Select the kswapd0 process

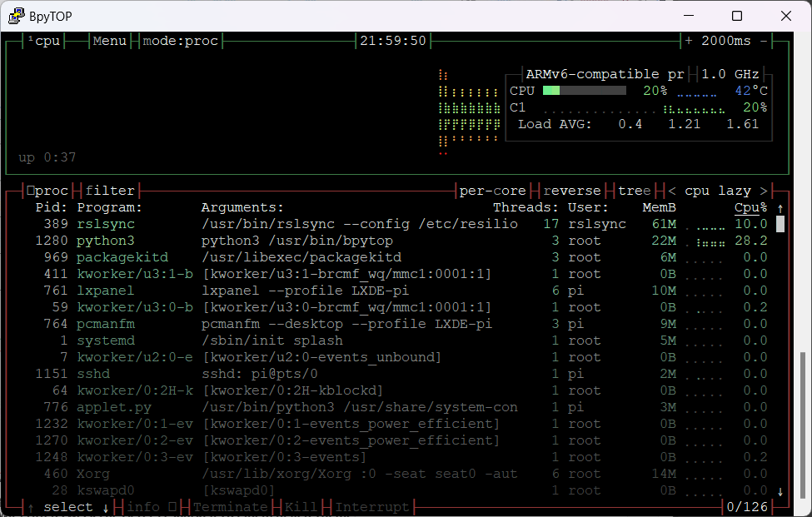coord(398,490)
